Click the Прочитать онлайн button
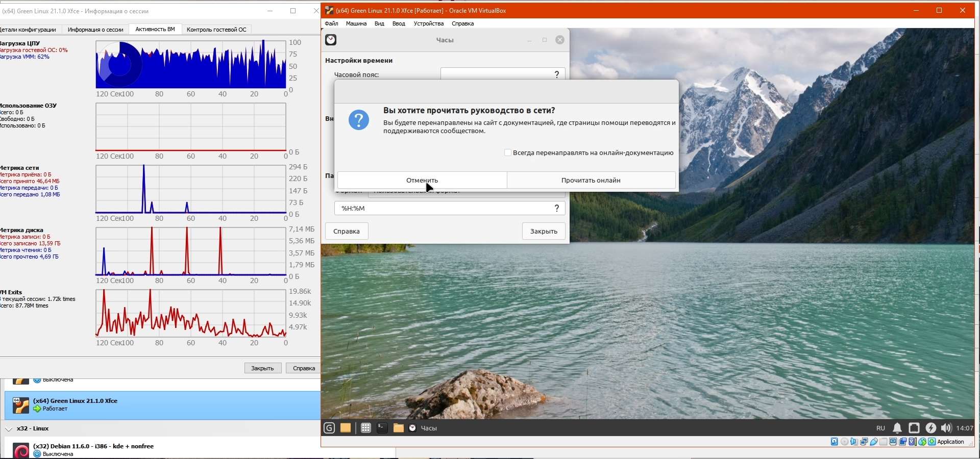The image size is (980, 459). coord(591,180)
